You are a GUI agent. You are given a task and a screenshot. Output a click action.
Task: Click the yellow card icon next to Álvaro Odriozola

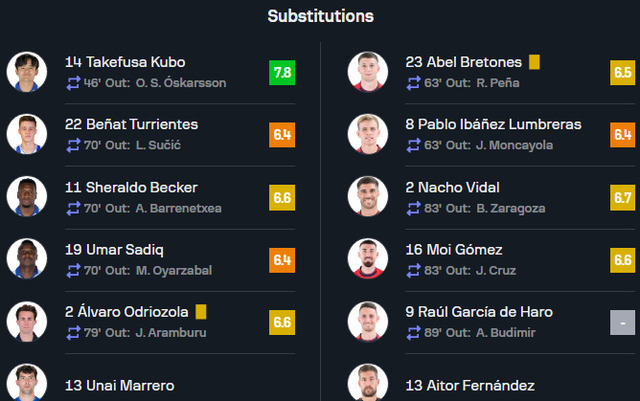(201, 312)
